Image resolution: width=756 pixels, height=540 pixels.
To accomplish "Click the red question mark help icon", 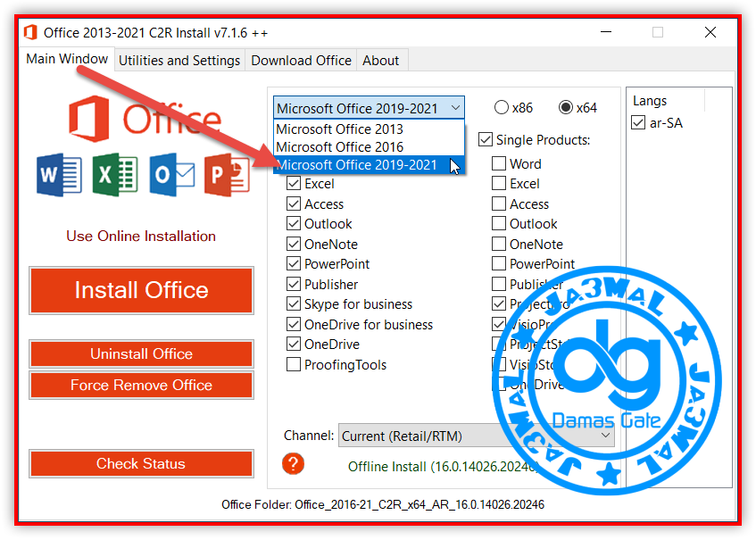I will pyautogui.click(x=293, y=464).
